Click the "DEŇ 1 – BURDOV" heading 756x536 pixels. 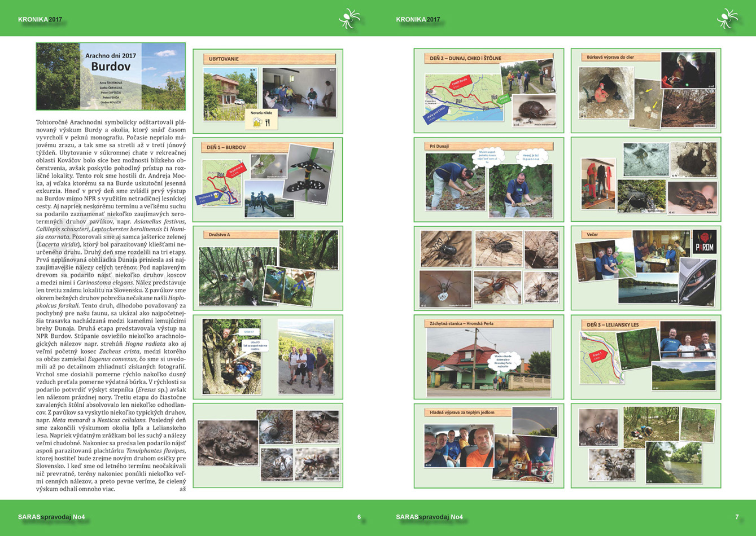click(x=226, y=147)
